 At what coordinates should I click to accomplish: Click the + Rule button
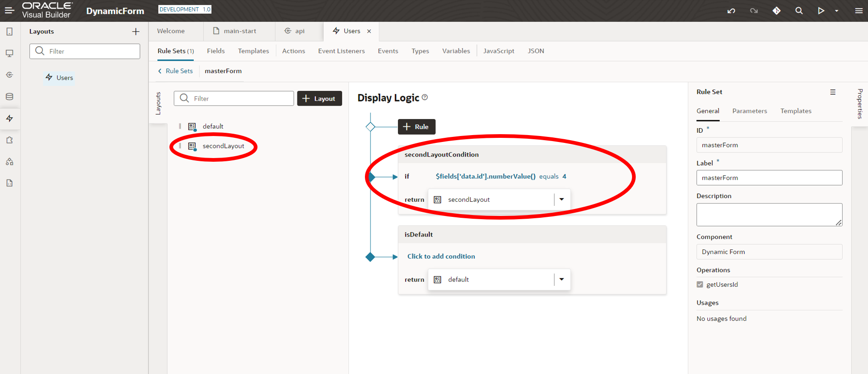(x=416, y=127)
